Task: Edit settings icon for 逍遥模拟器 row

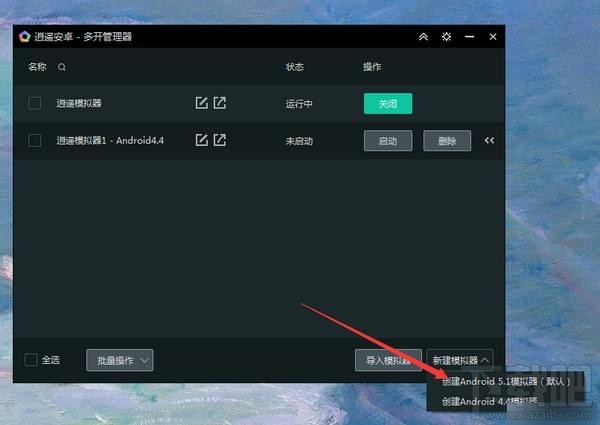Action: click(201, 103)
